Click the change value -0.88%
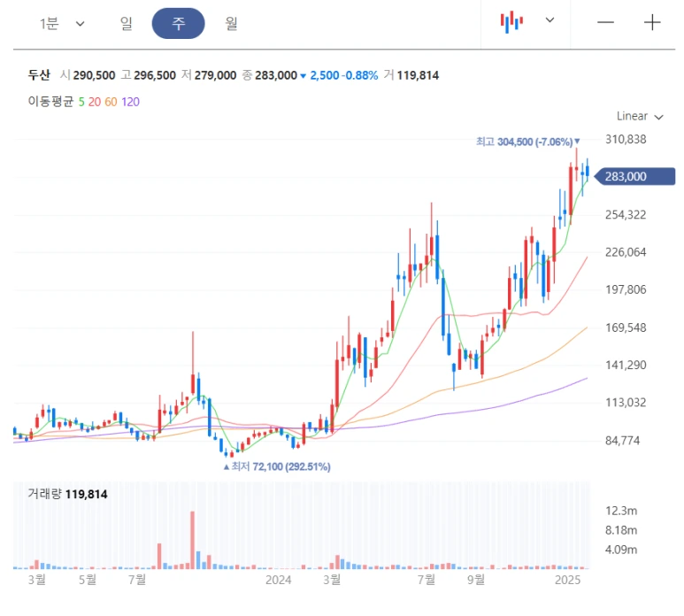 (360, 75)
